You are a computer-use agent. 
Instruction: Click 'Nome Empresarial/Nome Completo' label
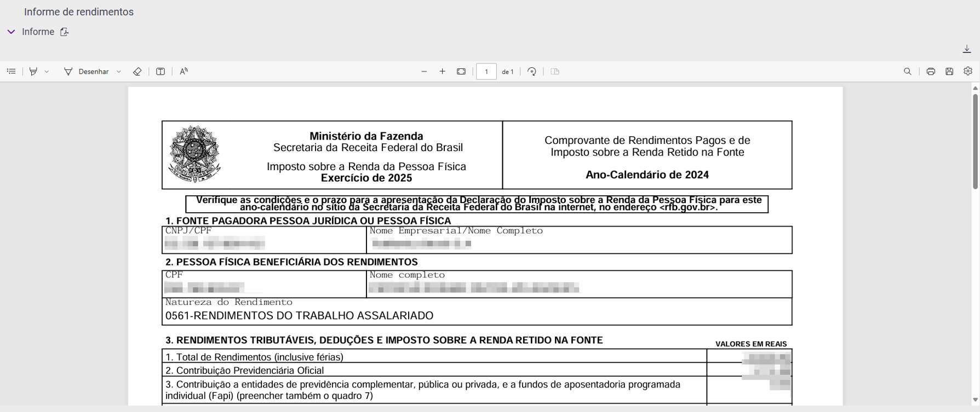[456, 231]
